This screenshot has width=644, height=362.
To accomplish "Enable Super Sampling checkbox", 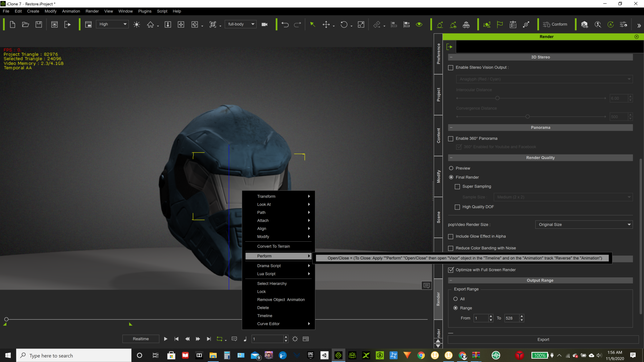I will point(457,187).
